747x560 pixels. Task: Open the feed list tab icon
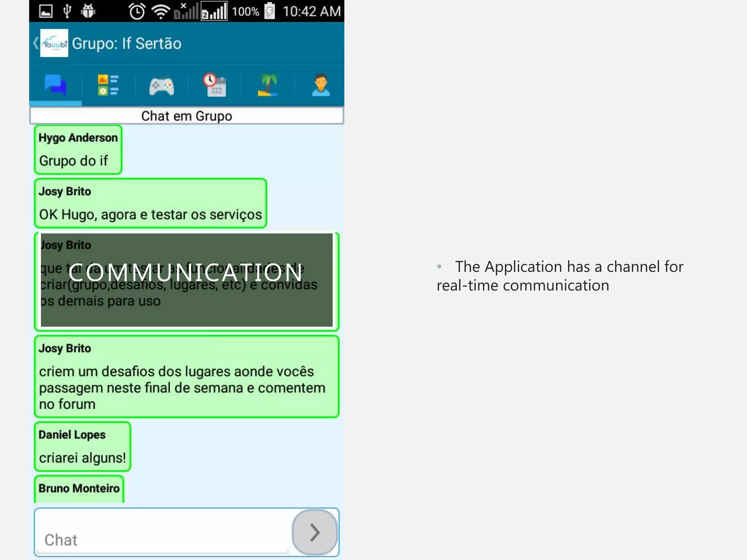tap(108, 85)
